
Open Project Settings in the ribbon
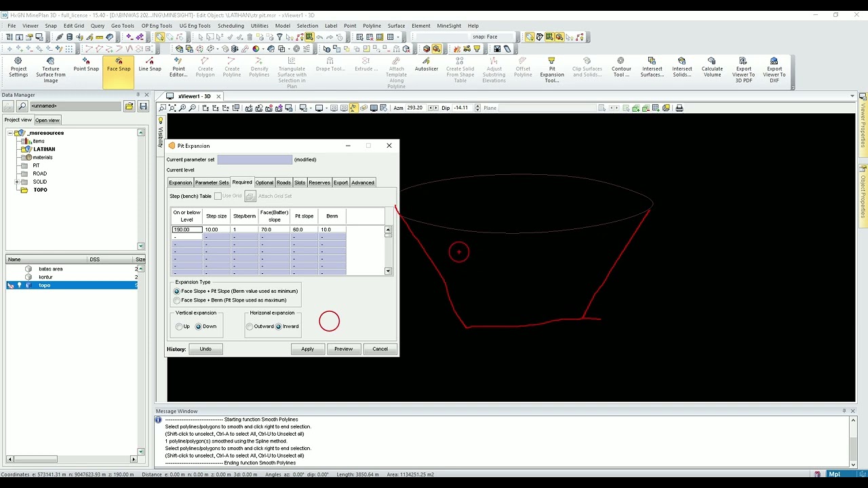(18, 68)
